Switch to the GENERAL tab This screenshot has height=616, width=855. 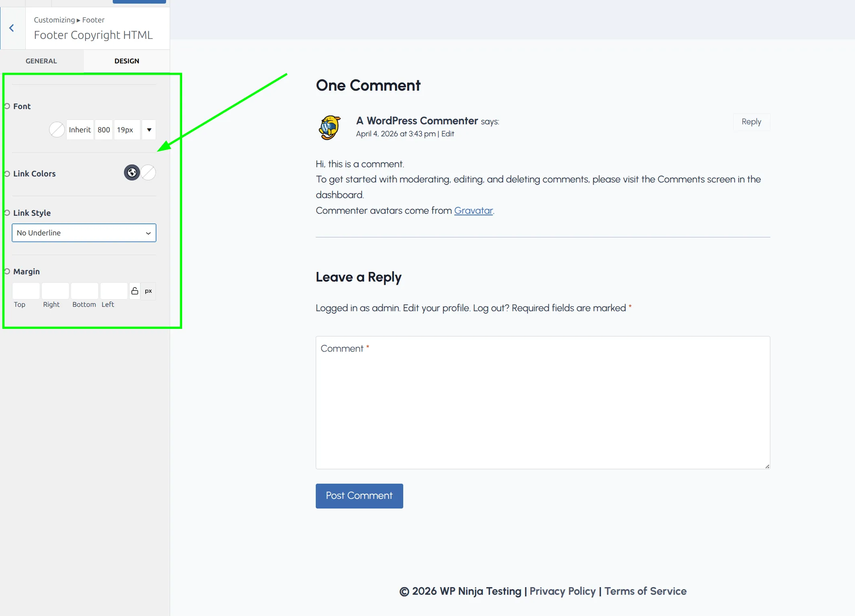pos(41,61)
